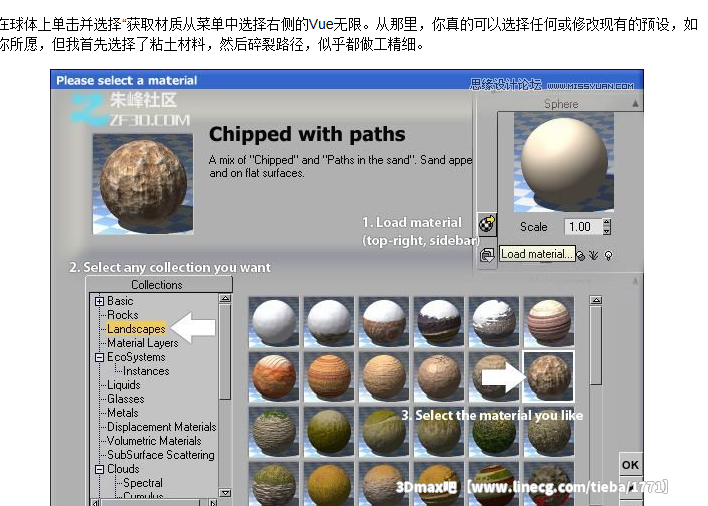Choose Instances under EcoSystems
The image size is (708, 506).
pos(146,371)
